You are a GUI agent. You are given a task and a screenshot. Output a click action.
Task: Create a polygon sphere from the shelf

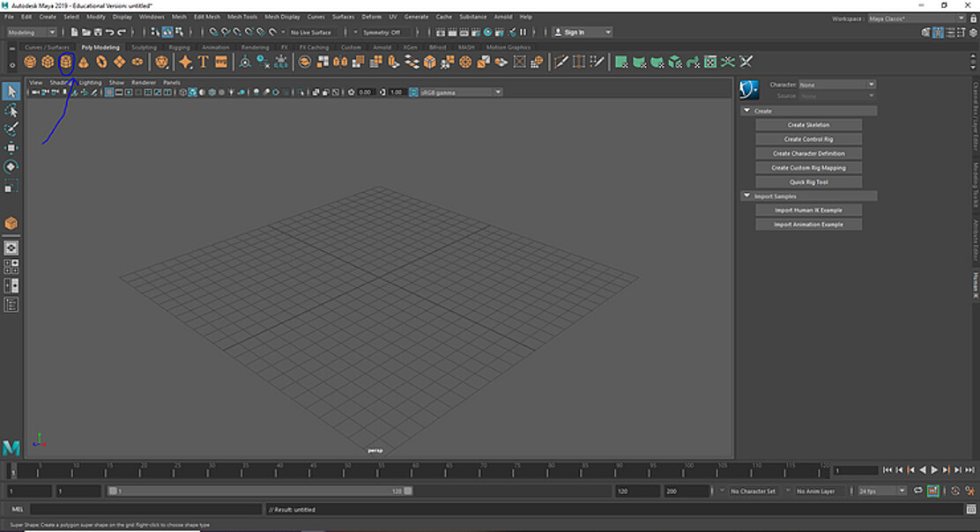[28, 62]
